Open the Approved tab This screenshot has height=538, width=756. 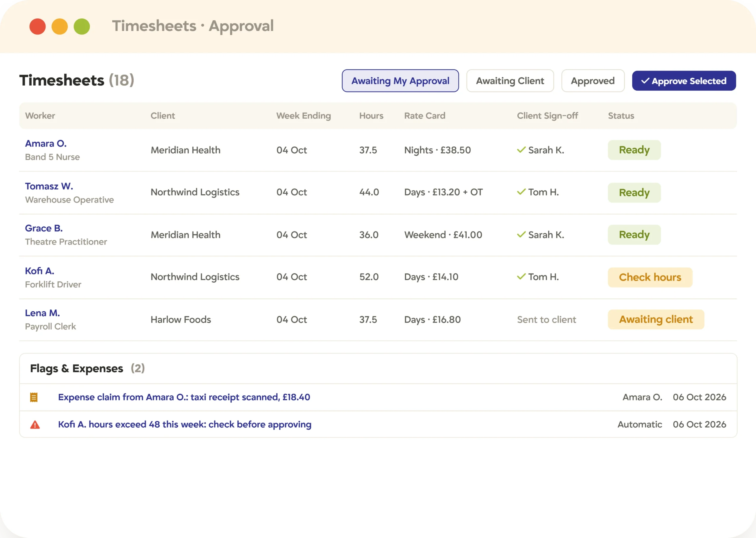593,81
